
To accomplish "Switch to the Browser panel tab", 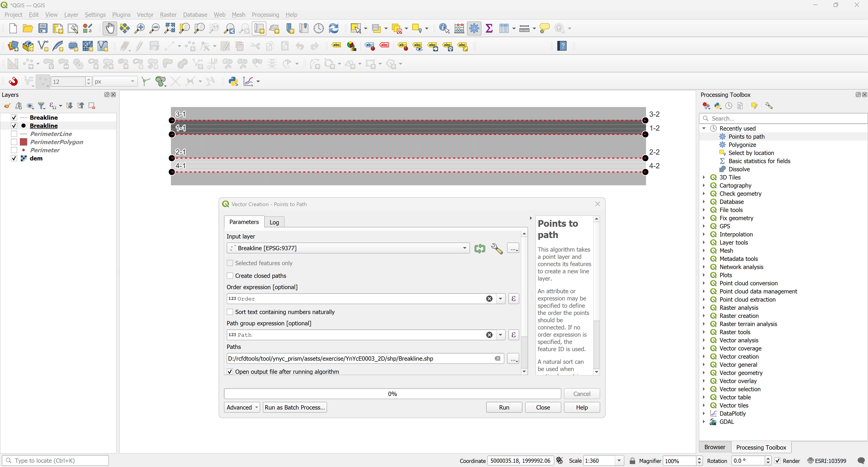I will click(715, 447).
